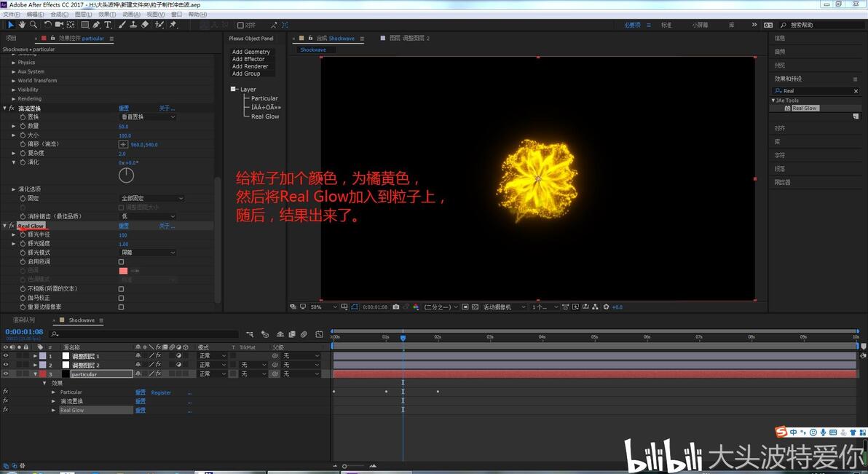
Task: Toggle the 伽马校正 checkbox
Action: (x=121, y=298)
